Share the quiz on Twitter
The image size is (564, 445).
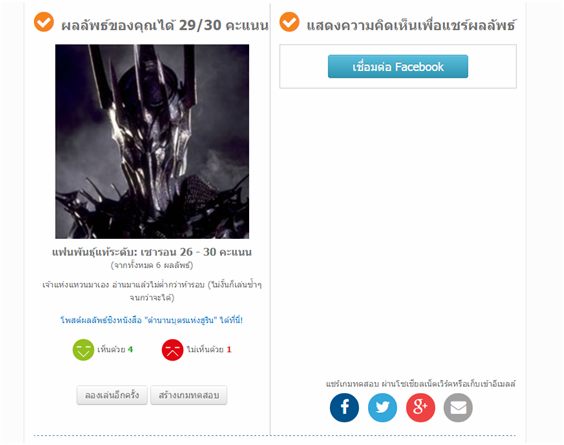382,408
